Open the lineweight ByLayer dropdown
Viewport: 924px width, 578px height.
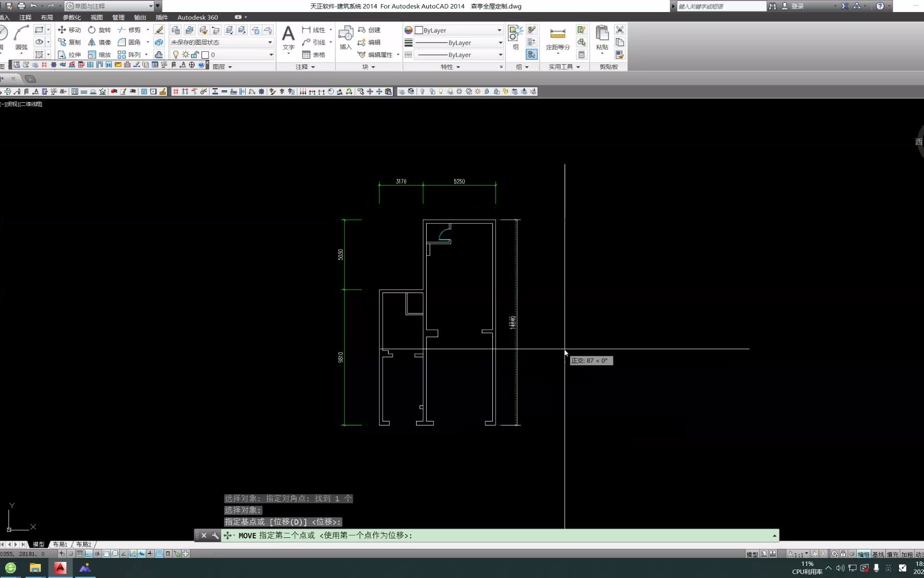coord(458,43)
